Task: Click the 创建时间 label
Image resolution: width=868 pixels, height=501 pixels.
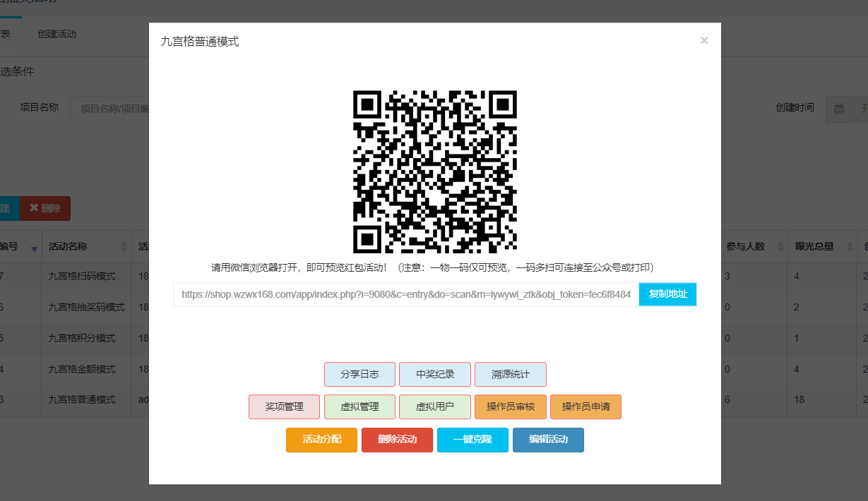Action: point(795,108)
